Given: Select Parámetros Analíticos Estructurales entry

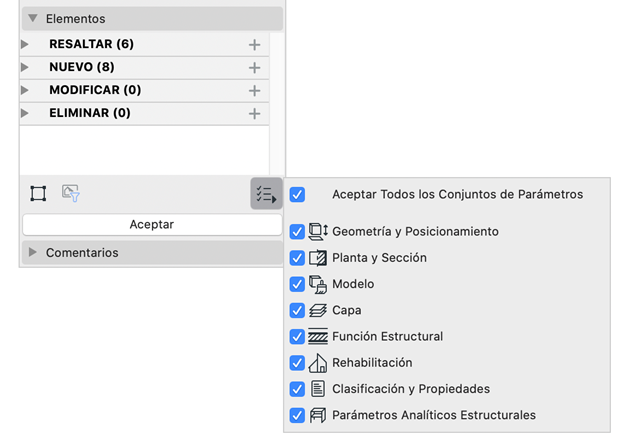Looking at the screenshot, I should tap(434, 415).
